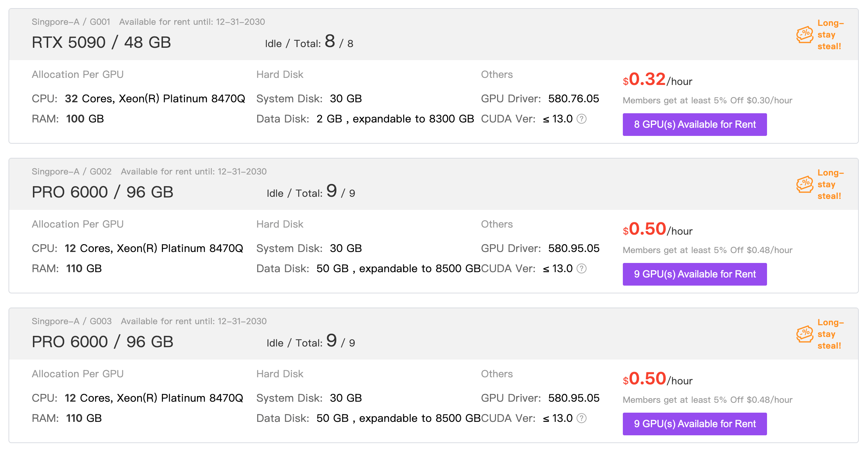Click the discount coupon icon on G002 card
Screen dimensions: 868x453
click(805, 184)
